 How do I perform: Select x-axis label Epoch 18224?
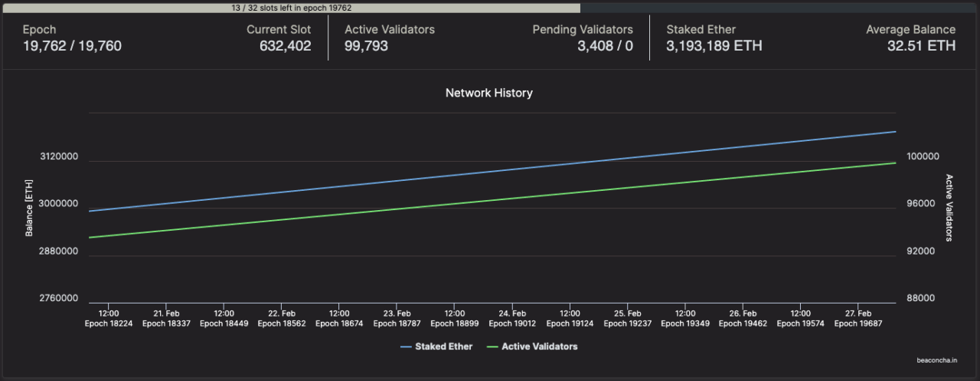coord(109,324)
